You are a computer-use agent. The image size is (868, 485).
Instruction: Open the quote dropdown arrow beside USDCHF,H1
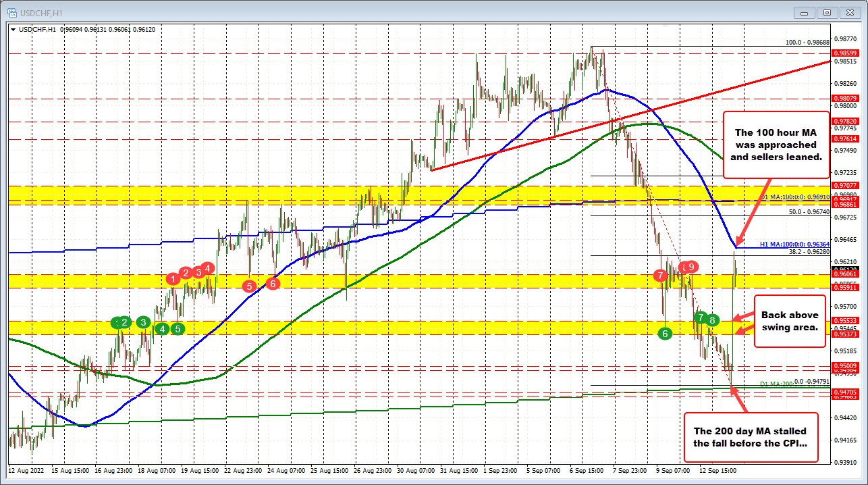pos(13,30)
